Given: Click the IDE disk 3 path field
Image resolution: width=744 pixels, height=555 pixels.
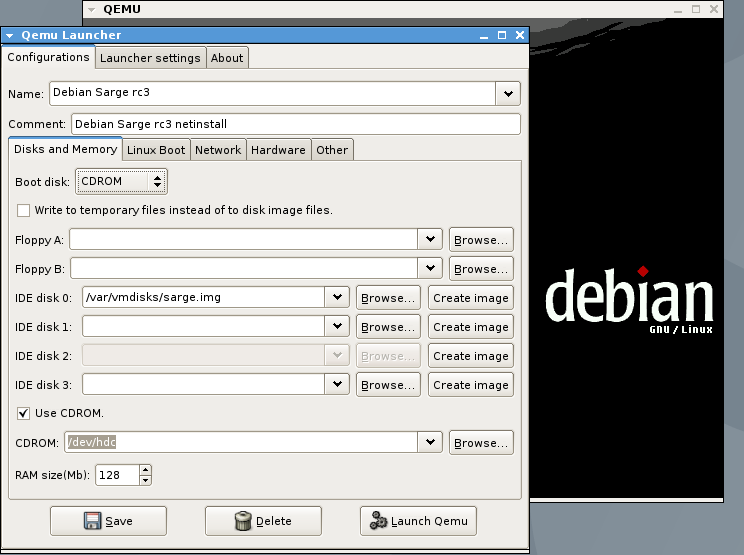Looking at the screenshot, I should (204, 384).
